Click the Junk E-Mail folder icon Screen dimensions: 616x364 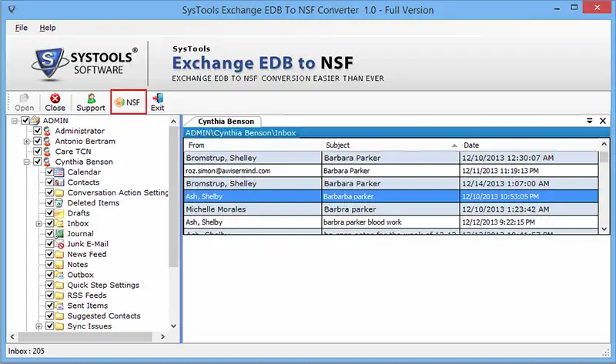tap(59, 244)
